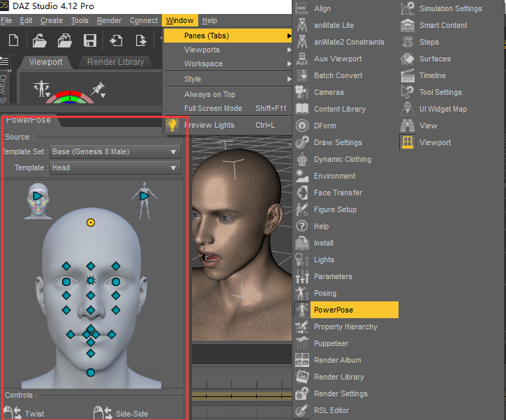Viewport: 506px width, 420px height.
Task: Click the Environment pane icon
Action: 302,176
